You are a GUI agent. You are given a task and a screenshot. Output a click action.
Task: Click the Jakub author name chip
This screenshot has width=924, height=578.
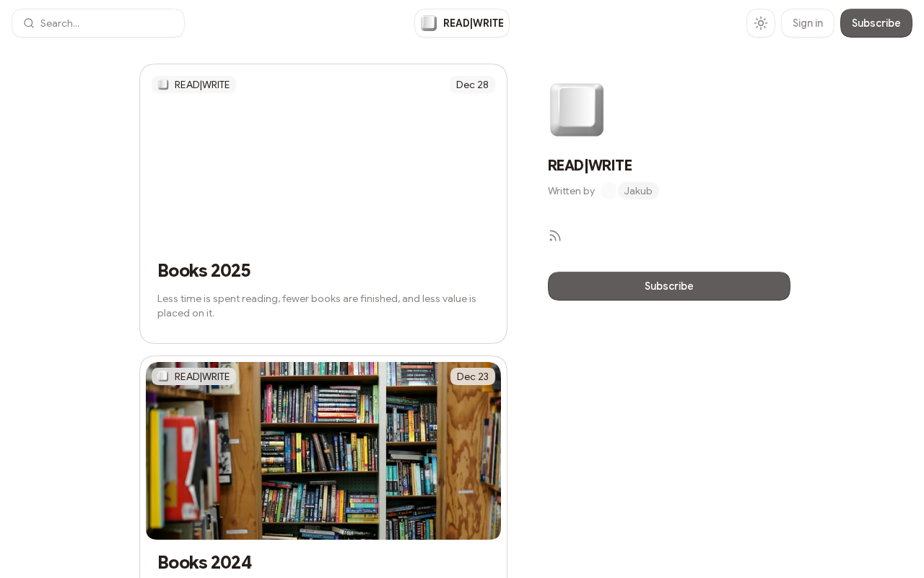click(x=638, y=191)
